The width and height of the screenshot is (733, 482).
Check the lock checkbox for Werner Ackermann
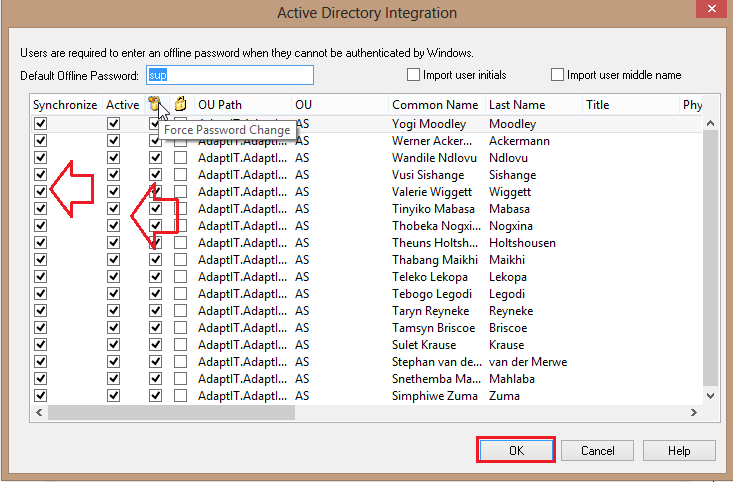180,141
